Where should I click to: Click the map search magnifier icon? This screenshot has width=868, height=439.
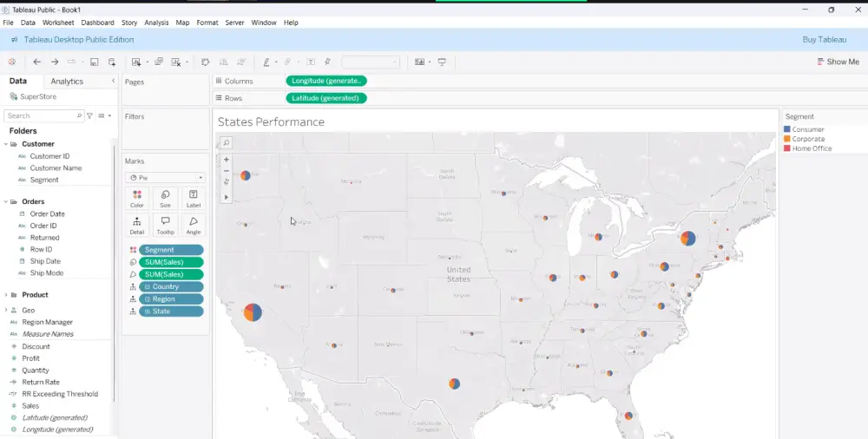226,143
